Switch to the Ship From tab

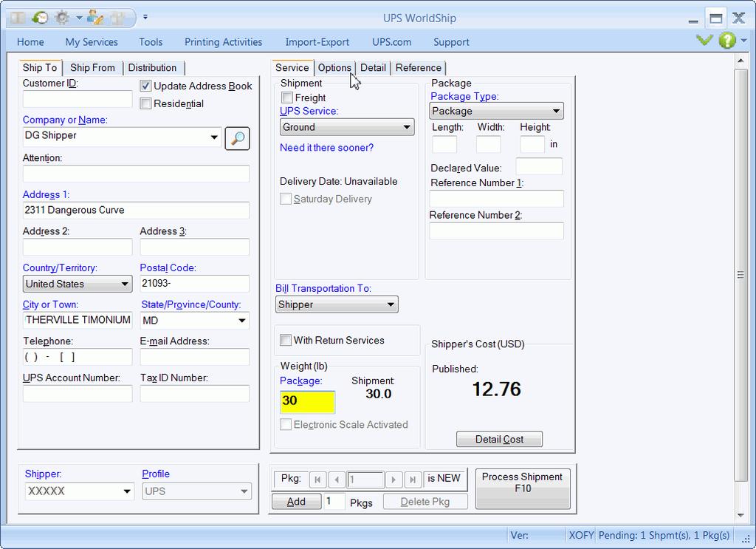click(x=92, y=67)
